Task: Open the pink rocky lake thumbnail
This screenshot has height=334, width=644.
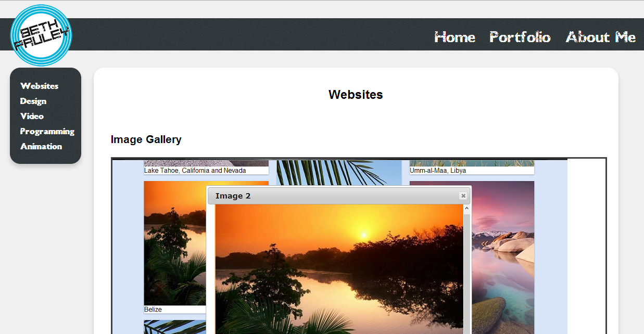Action: click(502, 250)
